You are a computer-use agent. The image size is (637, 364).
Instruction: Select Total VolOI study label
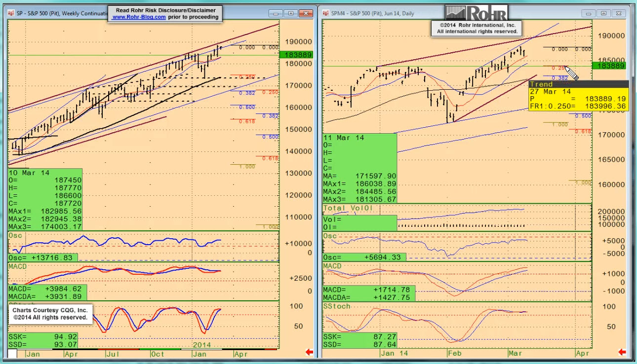point(348,208)
